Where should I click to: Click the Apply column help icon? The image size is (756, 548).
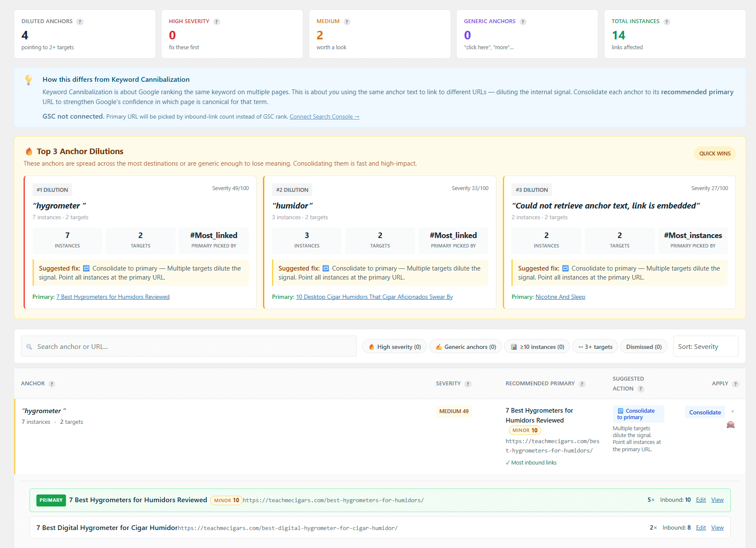point(735,384)
